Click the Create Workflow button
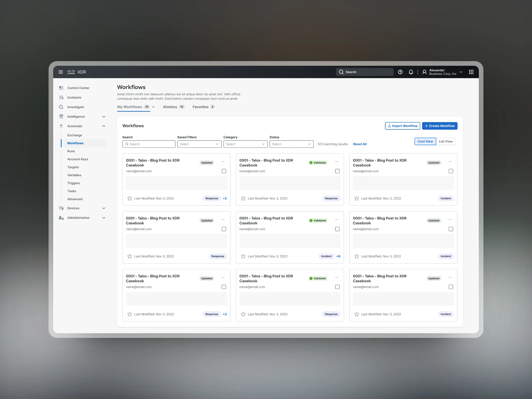 pos(439,126)
